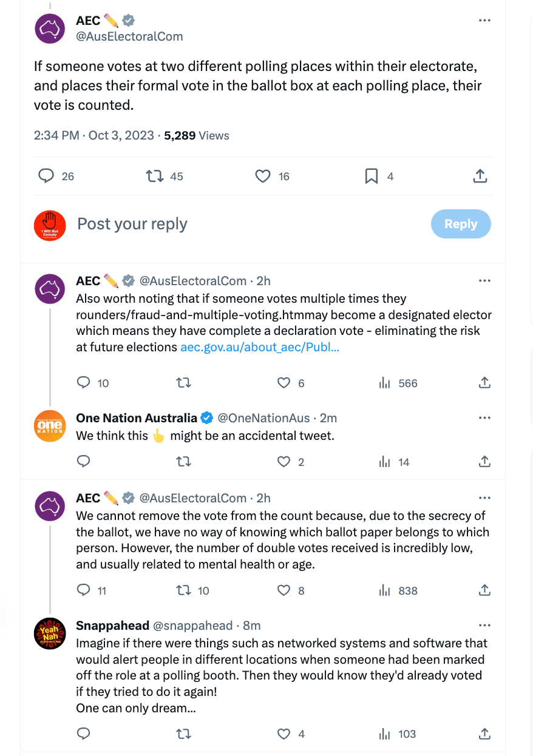Open more options on main AEC tweet
This screenshot has height=756, width=533.
(484, 21)
